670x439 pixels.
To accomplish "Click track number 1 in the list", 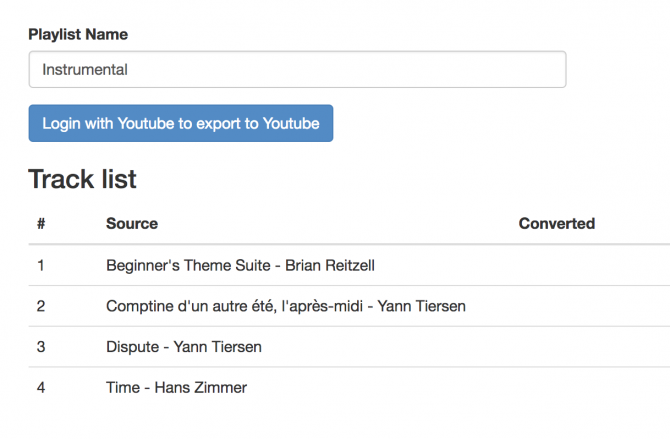I will (x=41, y=266).
